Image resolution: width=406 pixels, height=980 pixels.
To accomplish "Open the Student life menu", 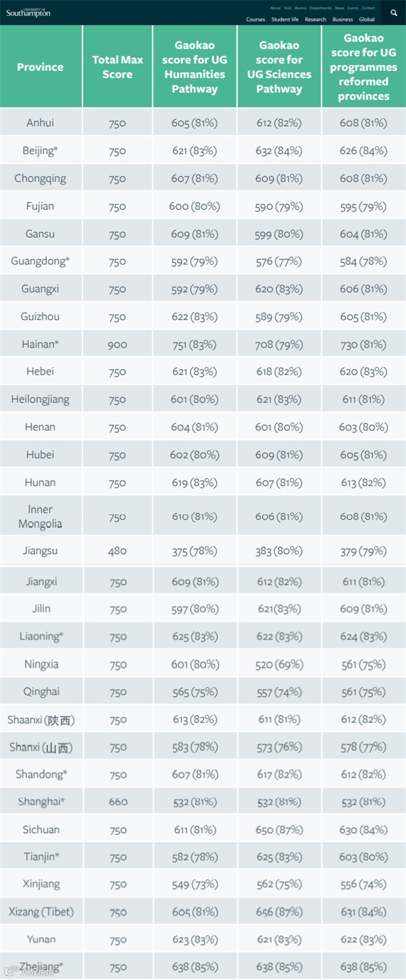I will click(x=285, y=19).
